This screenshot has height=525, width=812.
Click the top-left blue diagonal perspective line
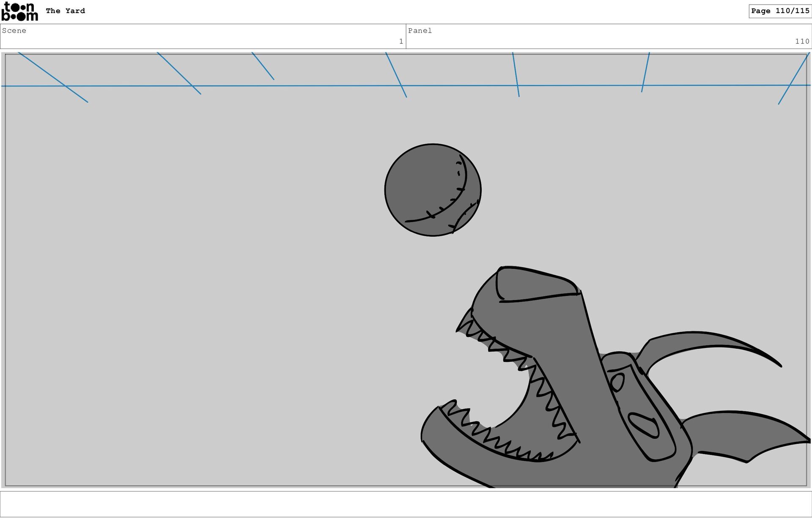[53, 77]
